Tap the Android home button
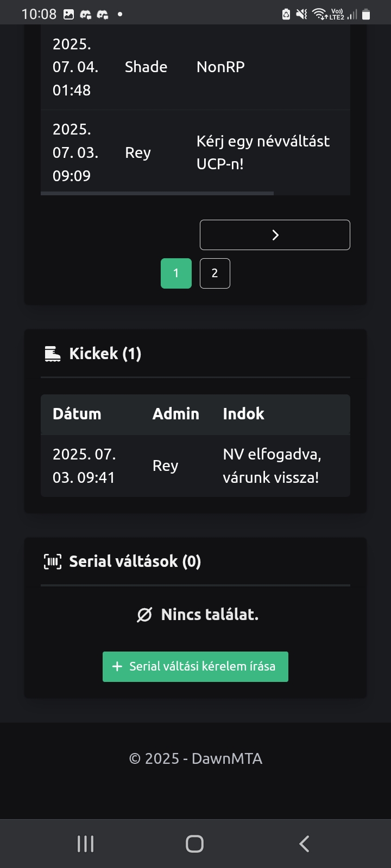Image resolution: width=391 pixels, height=868 pixels. [x=194, y=844]
